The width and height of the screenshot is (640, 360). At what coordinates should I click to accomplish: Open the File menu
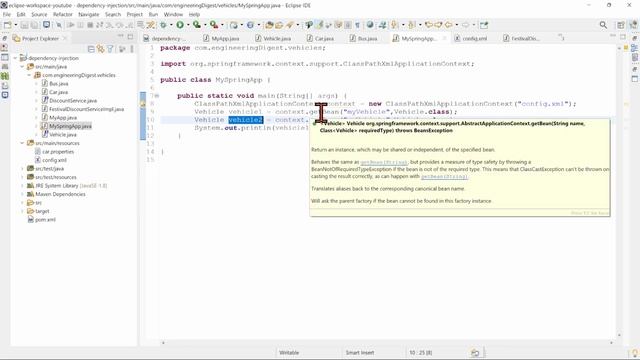(x=7, y=14)
